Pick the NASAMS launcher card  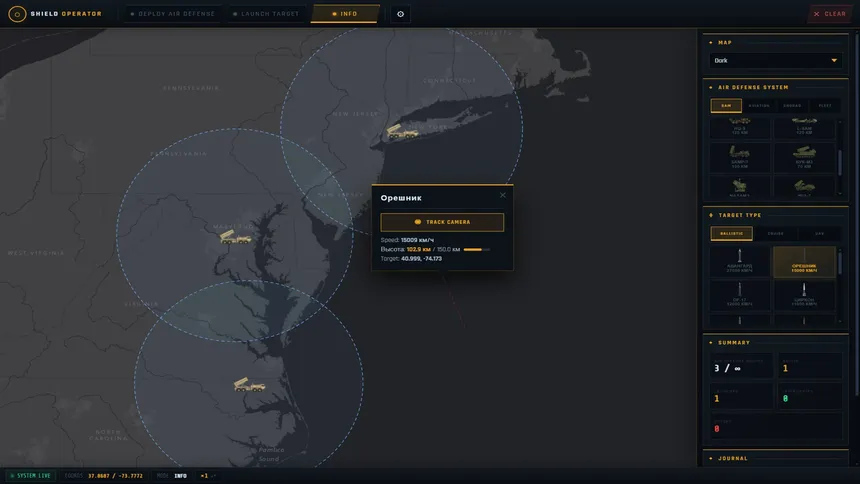coord(739,187)
